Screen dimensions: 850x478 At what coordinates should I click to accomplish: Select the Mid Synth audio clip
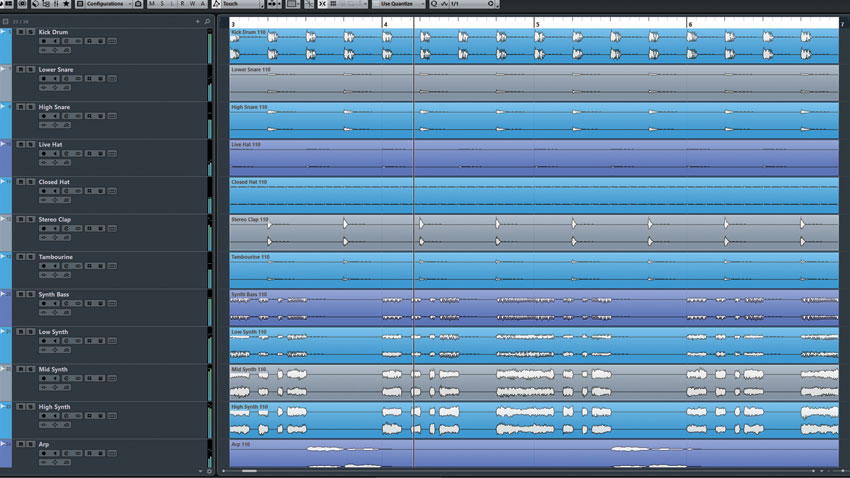pyautogui.click(x=534, y=383)
